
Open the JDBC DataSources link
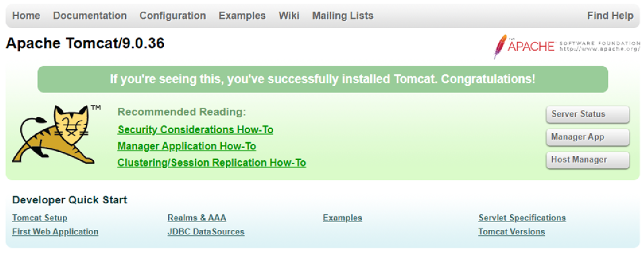click(x=206, y=232)
